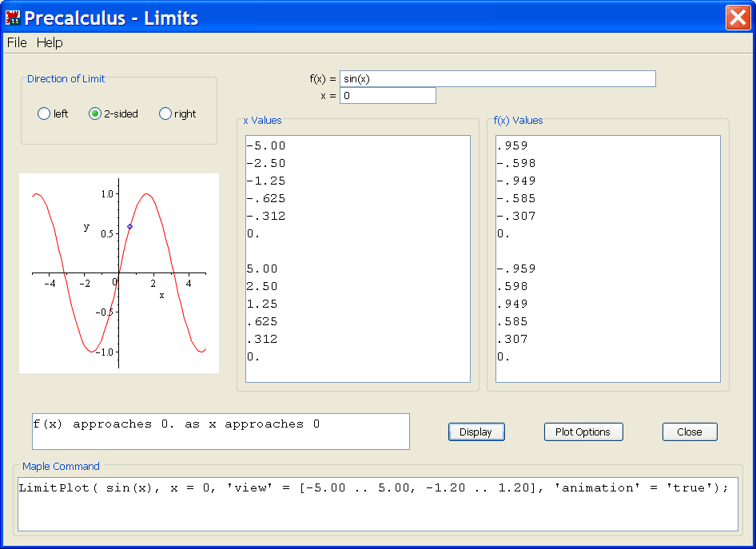Click the blue diamond point on the curve

129,227
